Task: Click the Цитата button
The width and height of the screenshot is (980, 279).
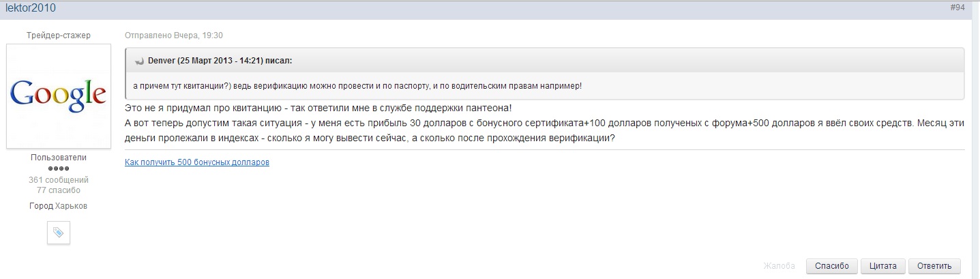Action: pos(883,266)
